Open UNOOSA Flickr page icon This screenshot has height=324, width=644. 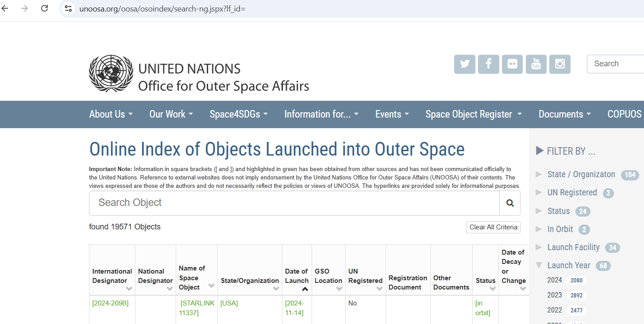click(512, 64)
